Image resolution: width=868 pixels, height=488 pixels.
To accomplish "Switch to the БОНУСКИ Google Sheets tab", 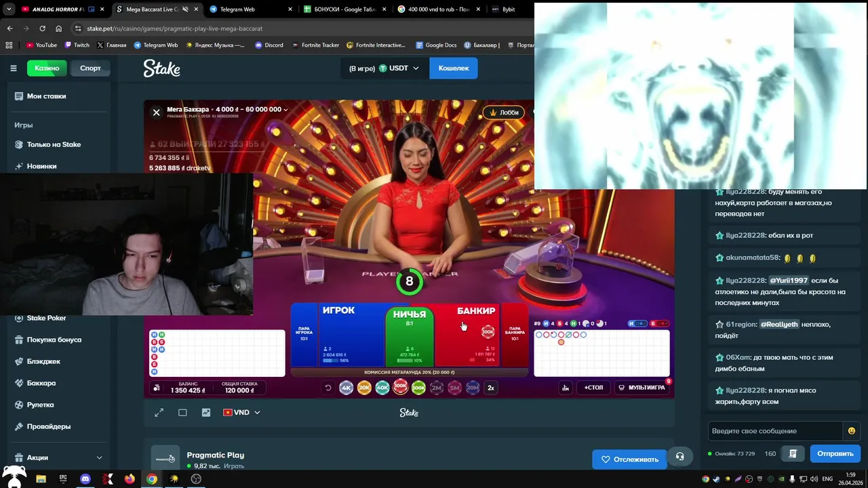I will [x=344, y=9].
